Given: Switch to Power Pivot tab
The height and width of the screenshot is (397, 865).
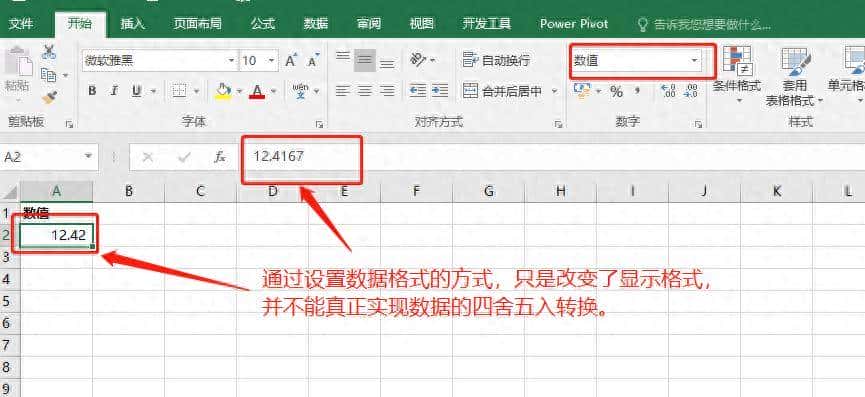Looking at the screenshot, I should click(x=574, y=24).
